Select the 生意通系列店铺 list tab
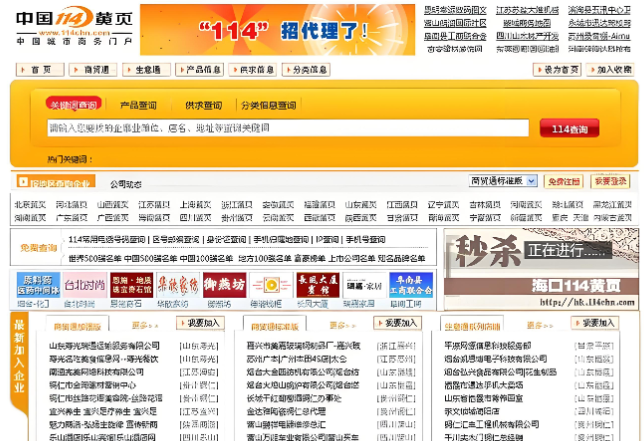 point(472,326)
